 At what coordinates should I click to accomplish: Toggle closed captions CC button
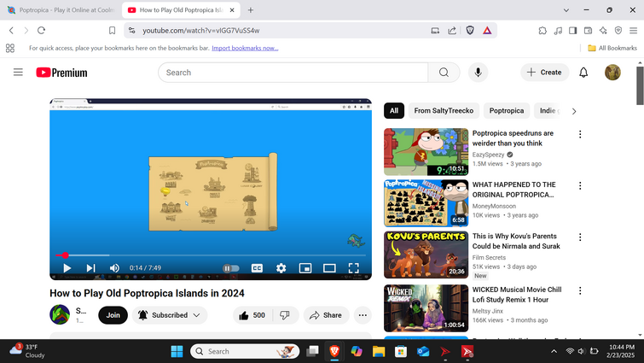(257, 268)
